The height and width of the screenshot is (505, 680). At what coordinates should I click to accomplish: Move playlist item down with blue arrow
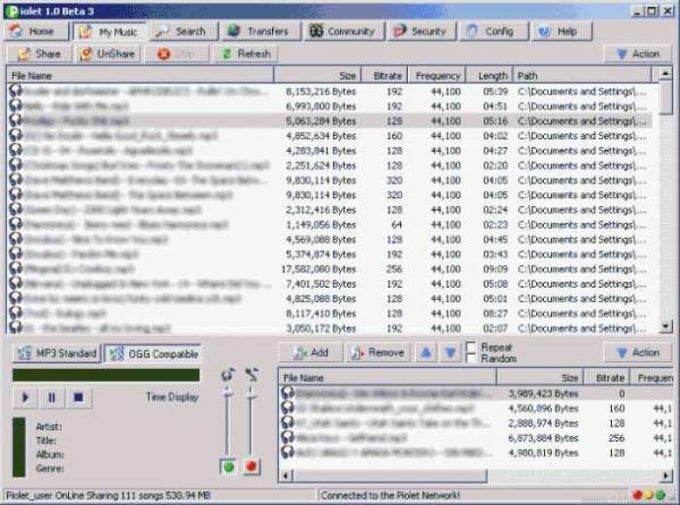(x=450, y=353)
